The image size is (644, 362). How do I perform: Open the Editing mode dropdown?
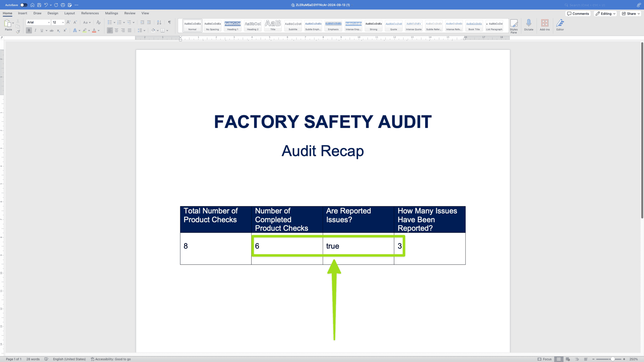(x=605, y=14)
